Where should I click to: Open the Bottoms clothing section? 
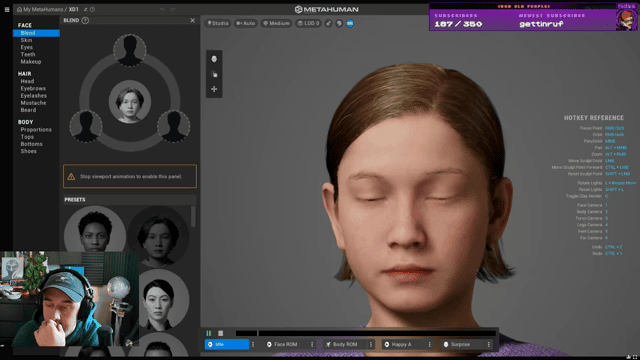click(32, 144)
